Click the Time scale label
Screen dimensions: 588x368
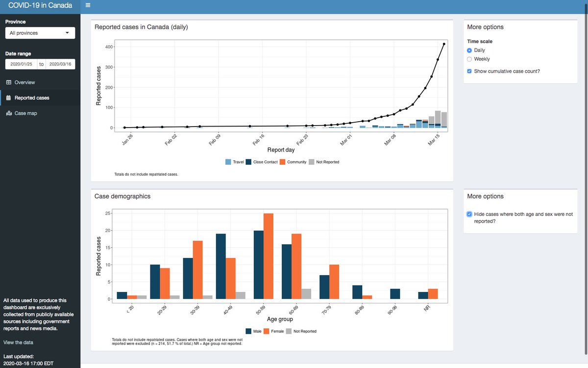[480, 42]
